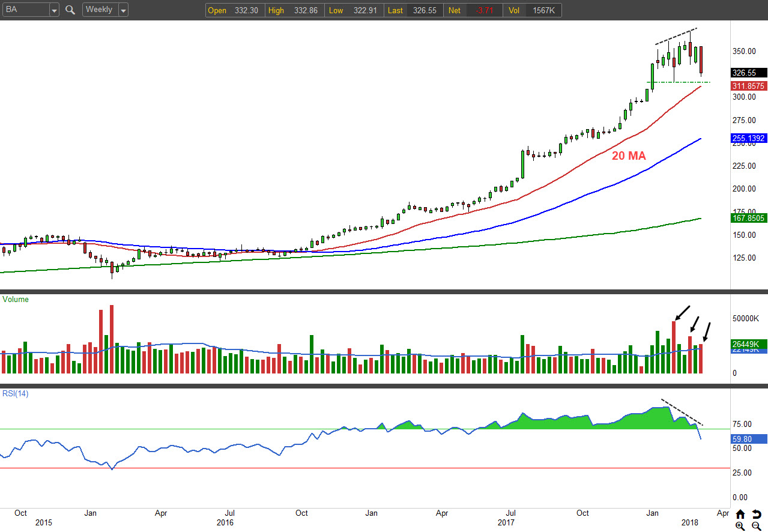Select the RSI(14) indicator label

click(15, 394)
